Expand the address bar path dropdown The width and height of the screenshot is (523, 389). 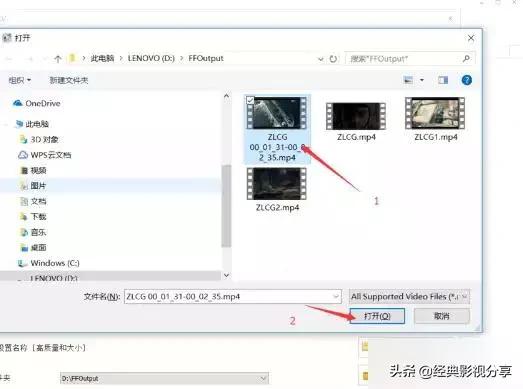click(x=321, y=59)
